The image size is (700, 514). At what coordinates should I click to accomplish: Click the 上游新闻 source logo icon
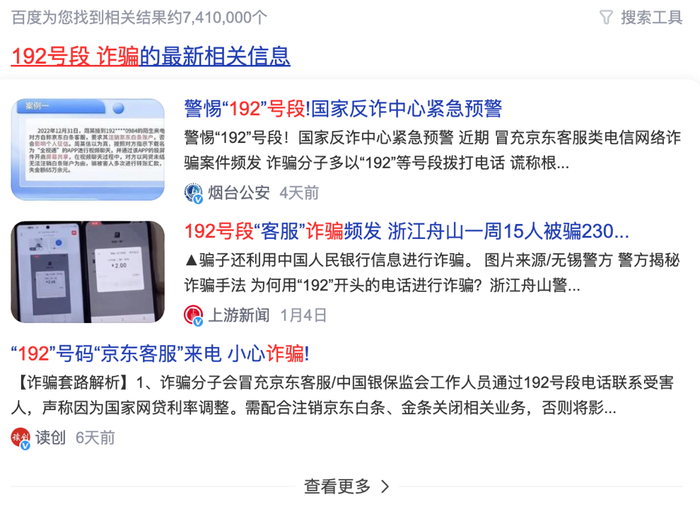pos(193,315)
